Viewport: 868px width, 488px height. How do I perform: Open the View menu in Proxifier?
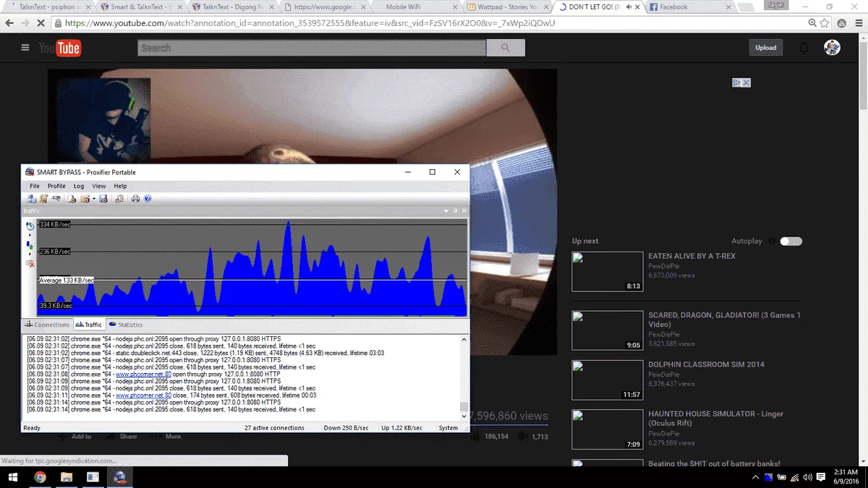click(99, 187)
